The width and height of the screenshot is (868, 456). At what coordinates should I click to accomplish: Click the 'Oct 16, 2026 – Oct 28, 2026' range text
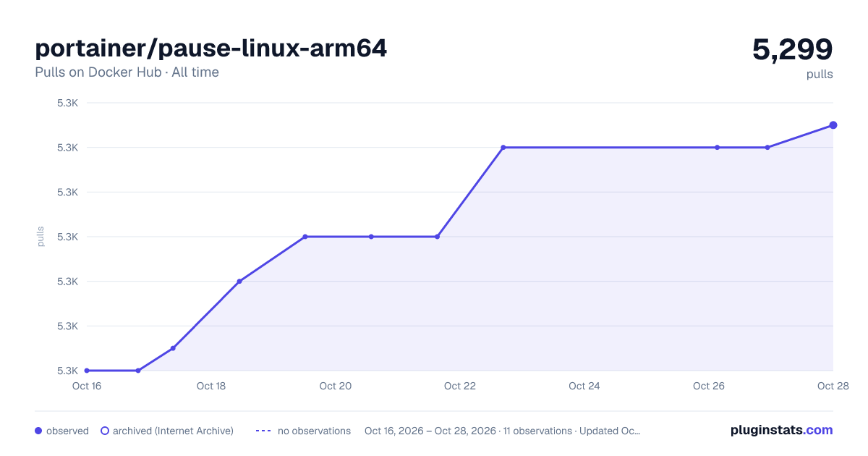point(430,431)
